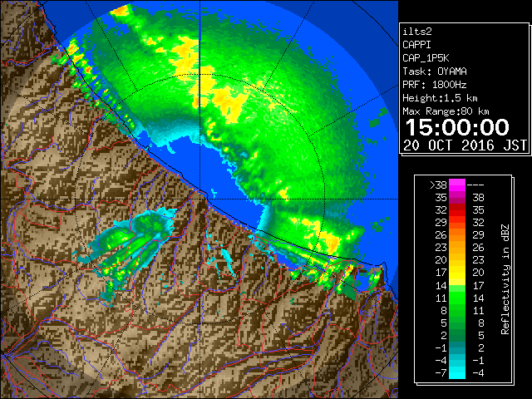The image size is (532, 399).
Task: Pick the dark green swatch beside left-column '2'
Action: click(457, 335)
